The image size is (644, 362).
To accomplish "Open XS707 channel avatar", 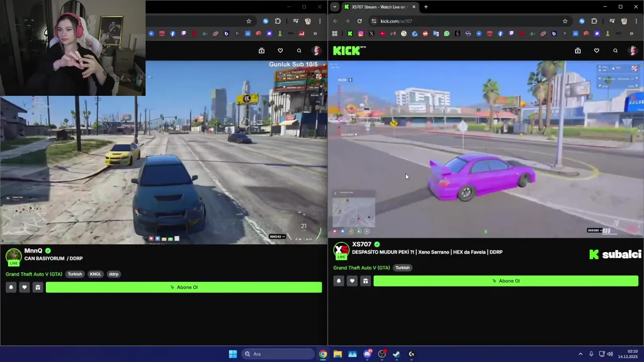I will (341, 250).
